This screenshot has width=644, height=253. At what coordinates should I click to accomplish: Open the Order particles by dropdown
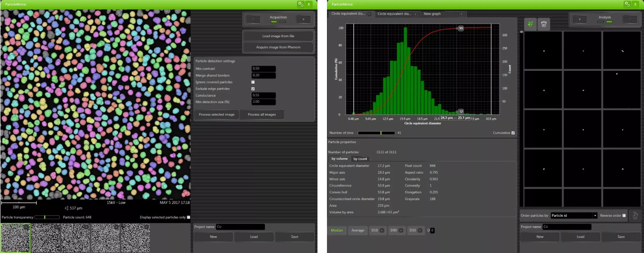pyautogui.click(x=595, y=215)
